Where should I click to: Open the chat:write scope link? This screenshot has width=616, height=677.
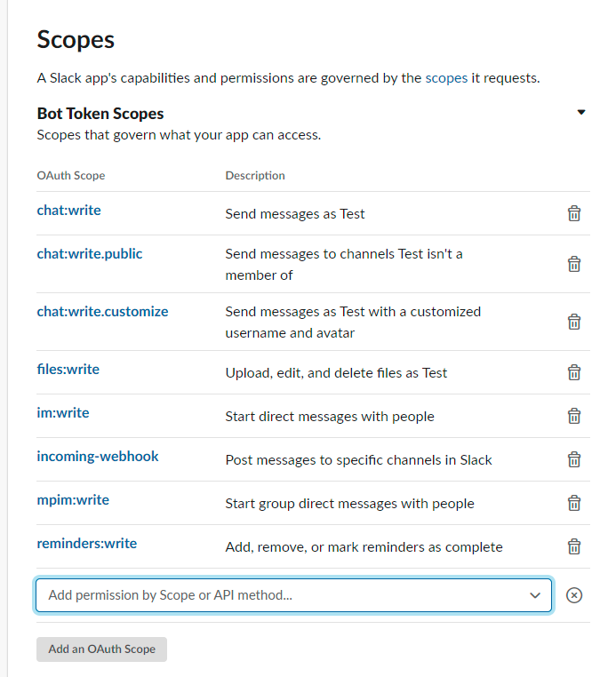(68, 211)
